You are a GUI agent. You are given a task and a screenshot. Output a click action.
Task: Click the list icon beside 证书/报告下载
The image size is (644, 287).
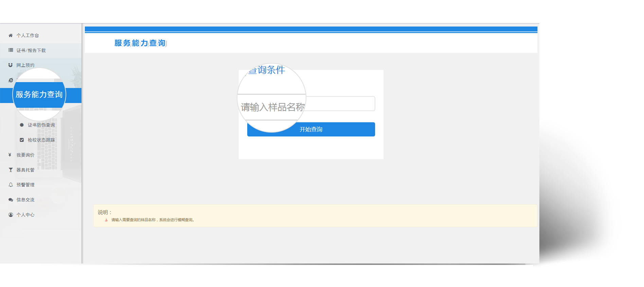point(11,50)
